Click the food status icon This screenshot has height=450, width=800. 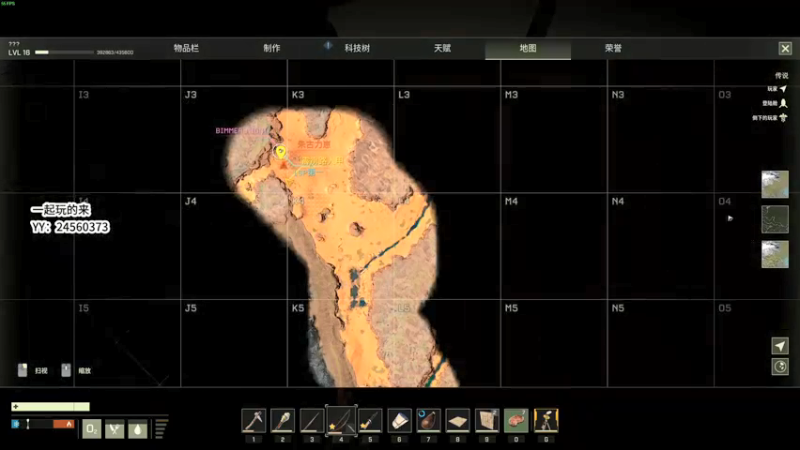[x=114, y=429]
